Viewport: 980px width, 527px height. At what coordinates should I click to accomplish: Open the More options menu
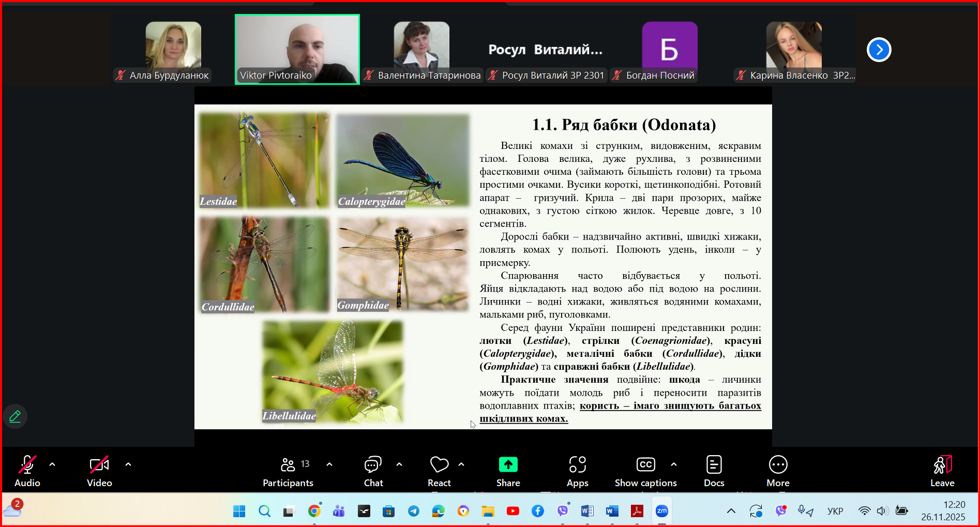(x=778, y=471)
